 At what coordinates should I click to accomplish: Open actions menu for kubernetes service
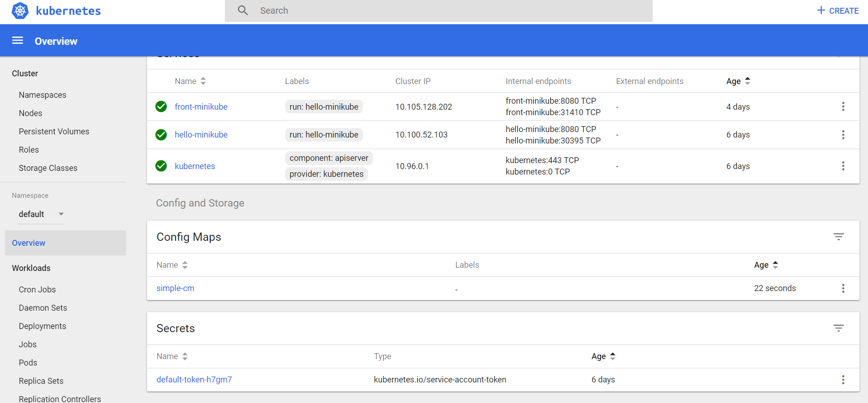tap(843, 166)
